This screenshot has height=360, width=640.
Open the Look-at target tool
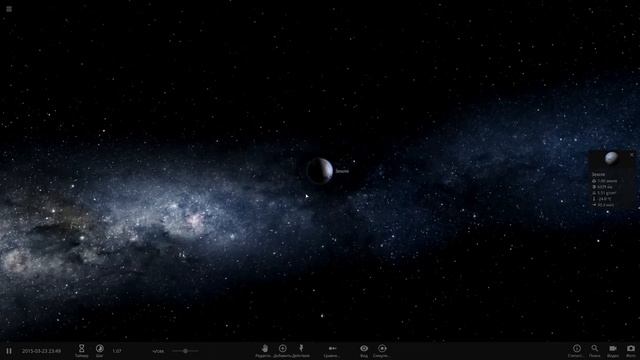click(x=382, y=350)
